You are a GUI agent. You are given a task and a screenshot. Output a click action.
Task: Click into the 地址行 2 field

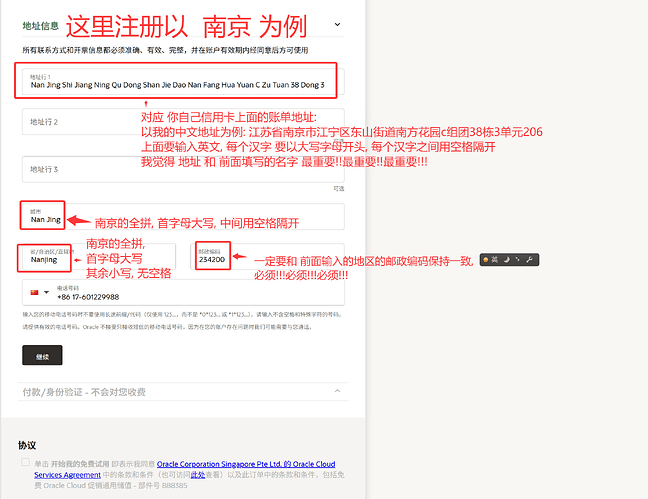click(183, 122)
